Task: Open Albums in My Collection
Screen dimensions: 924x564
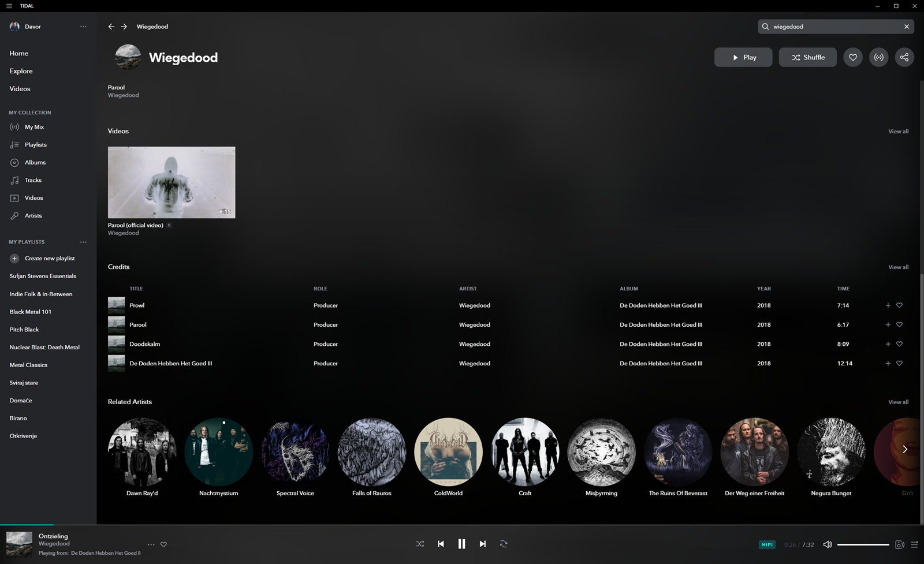Action: 35,163
